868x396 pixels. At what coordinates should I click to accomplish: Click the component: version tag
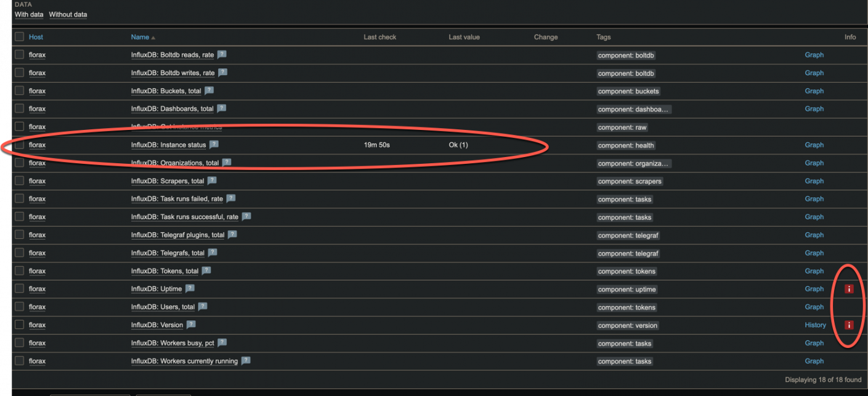click(x=628, y=325)
